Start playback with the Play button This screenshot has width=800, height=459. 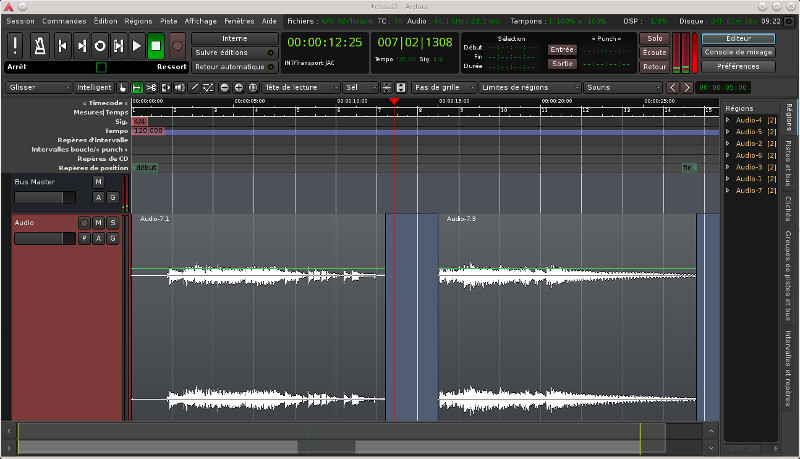click(137, 45)
